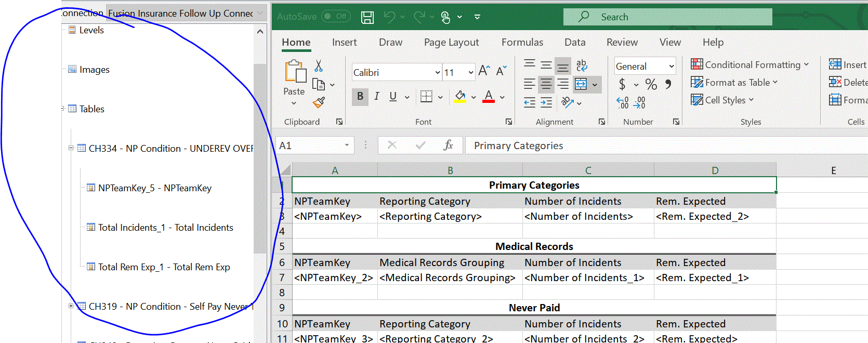This screenshot has width=868, height=343.
Task: Click the Percent Style icon
Action: (x=651, y=84)
